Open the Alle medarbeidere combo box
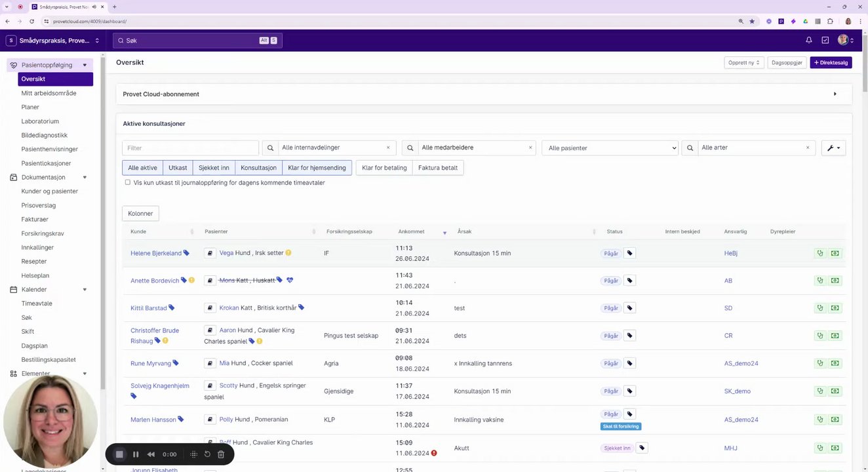This screenshot has height=472, width=868. coord(477,148)
